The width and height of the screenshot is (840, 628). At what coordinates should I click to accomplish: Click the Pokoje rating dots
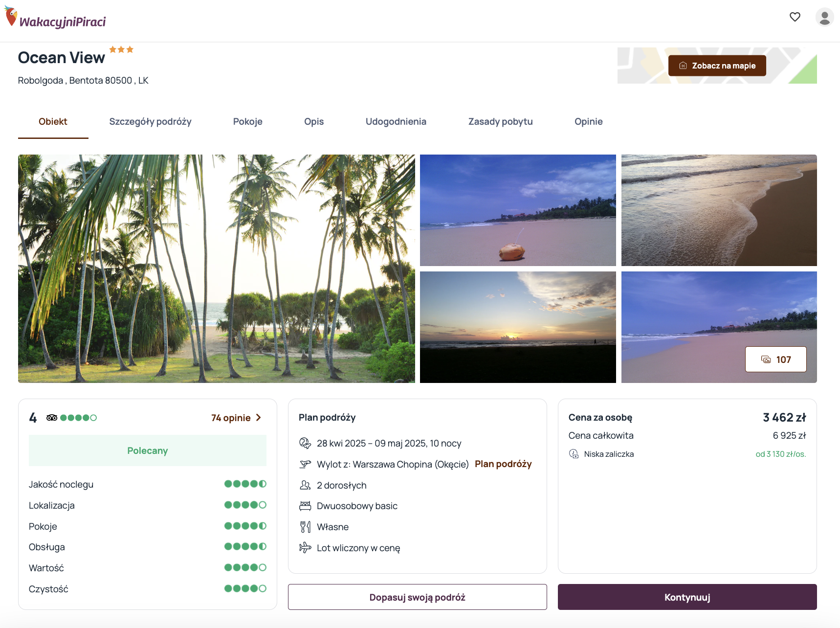click(x=245, y=526)
